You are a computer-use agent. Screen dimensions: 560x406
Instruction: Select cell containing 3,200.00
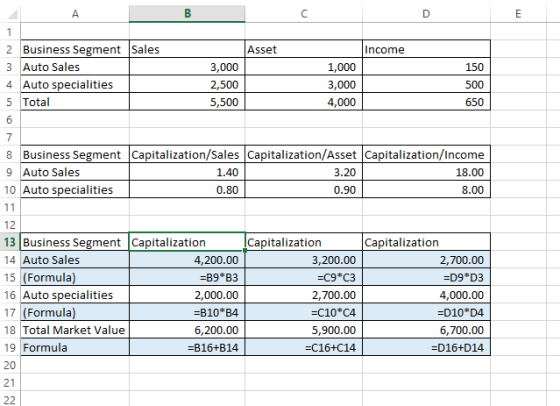304,260
